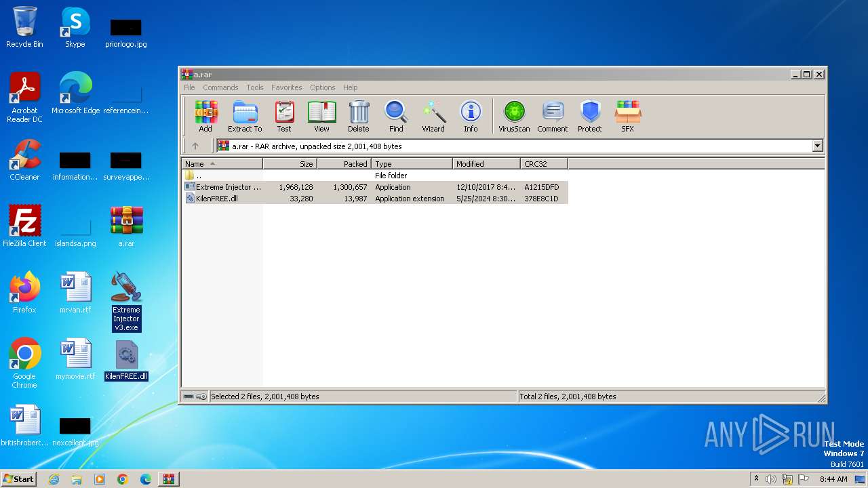Open Edge from the taskbar

pos(146,479)
